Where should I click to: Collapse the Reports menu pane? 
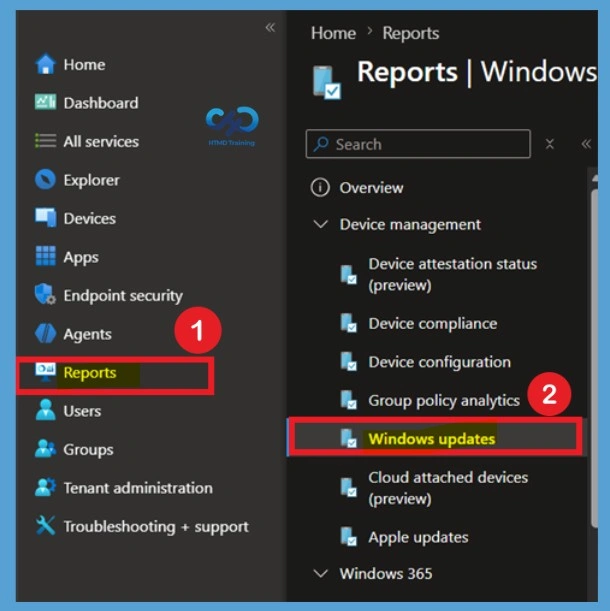(586, 144)
